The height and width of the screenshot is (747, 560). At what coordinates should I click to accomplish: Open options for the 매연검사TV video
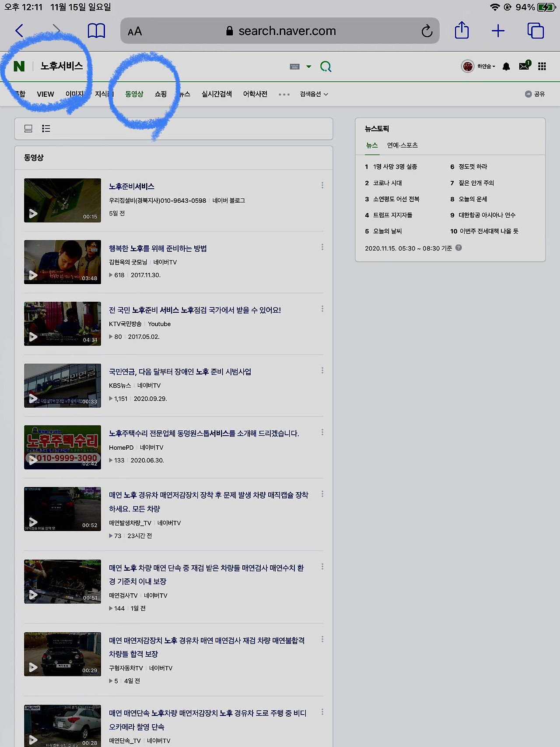(x=322, y=567)
